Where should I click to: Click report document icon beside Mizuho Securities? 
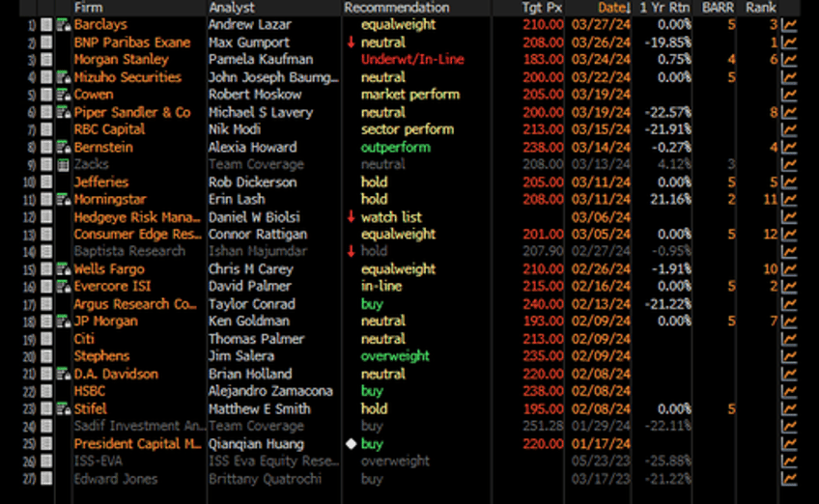[63, 77]
